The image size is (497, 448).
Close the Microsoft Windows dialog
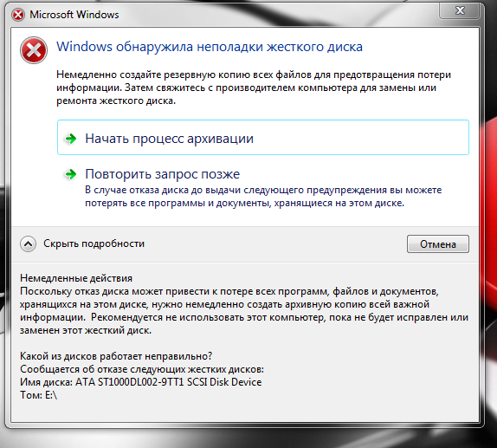pyautogui.click(x=459, y=10)
